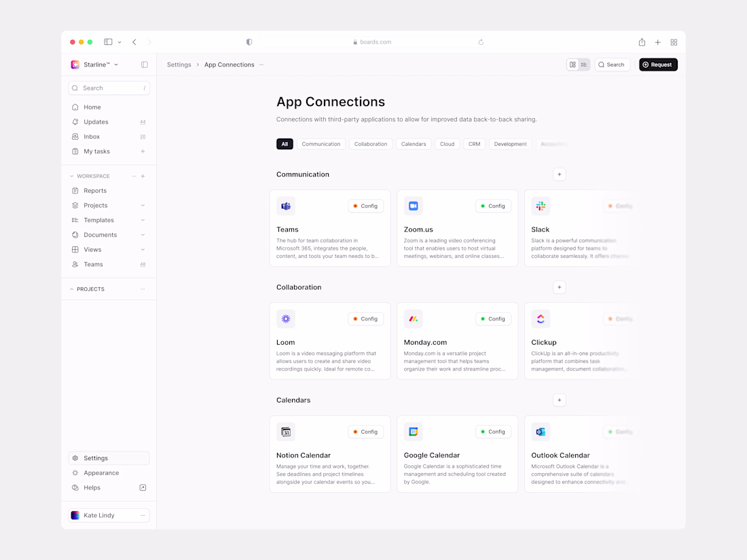Select the CRM filter tab
Image resolution: width=747 pixels, height=560 pixels.
pyautogui.click(x=475, y=145)
